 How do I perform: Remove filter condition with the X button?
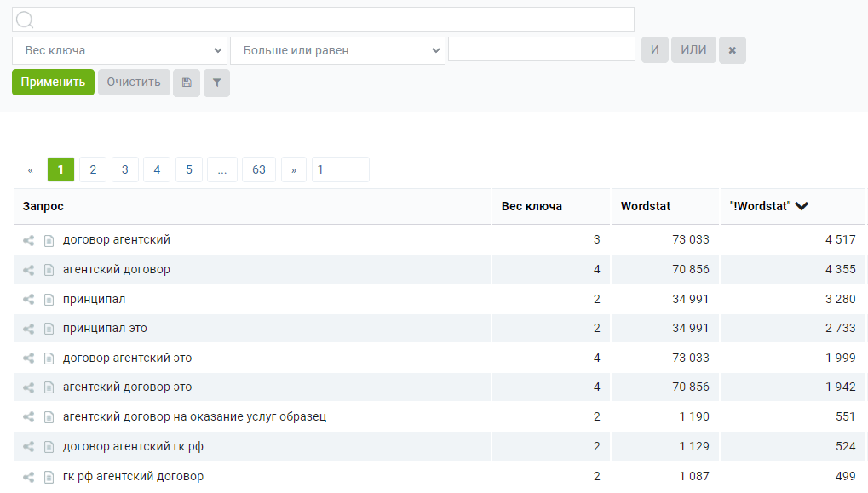pos(732,50)
